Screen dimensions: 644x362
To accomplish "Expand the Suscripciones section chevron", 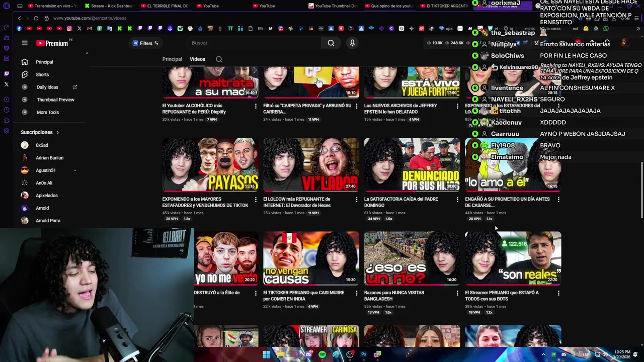I will [x=57, y=132].
